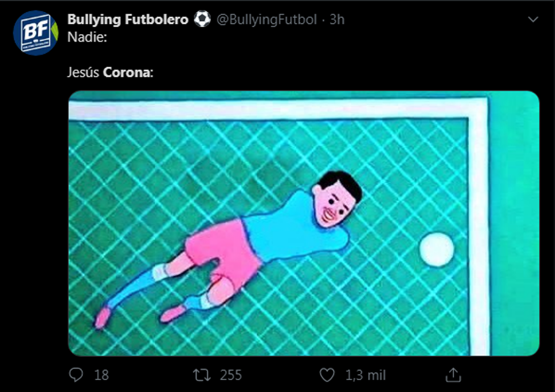Click the retweet count 255

click(231, 375)
